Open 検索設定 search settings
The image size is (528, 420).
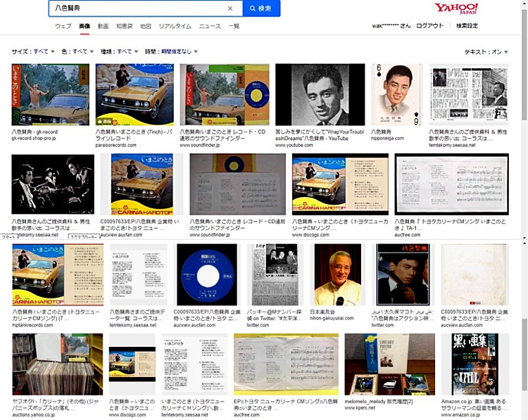pos(467,25)
